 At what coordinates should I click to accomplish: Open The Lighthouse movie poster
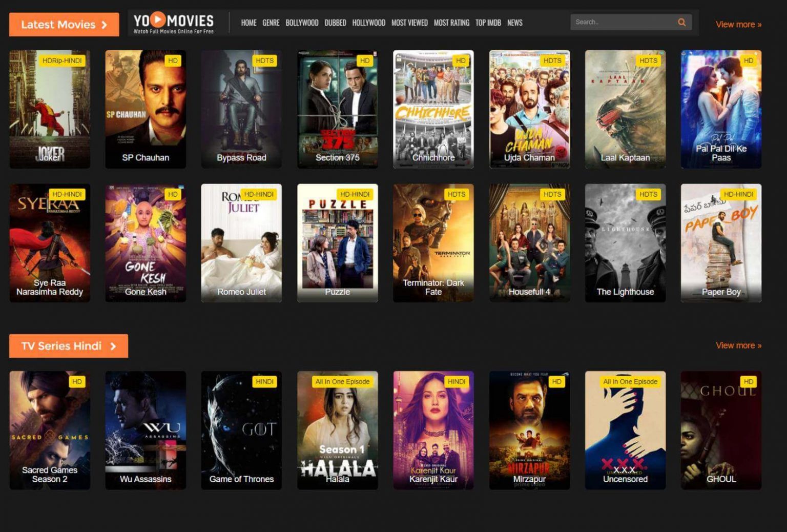coord(625,243)
